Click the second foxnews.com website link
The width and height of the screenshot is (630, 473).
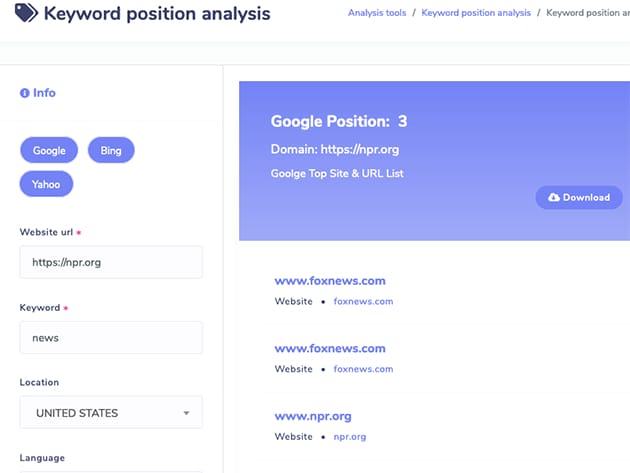(363, 369)
